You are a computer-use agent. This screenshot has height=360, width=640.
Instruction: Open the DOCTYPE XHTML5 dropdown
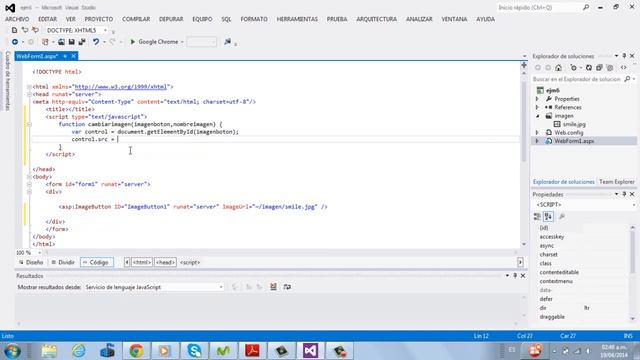click(x=105, y=30)
